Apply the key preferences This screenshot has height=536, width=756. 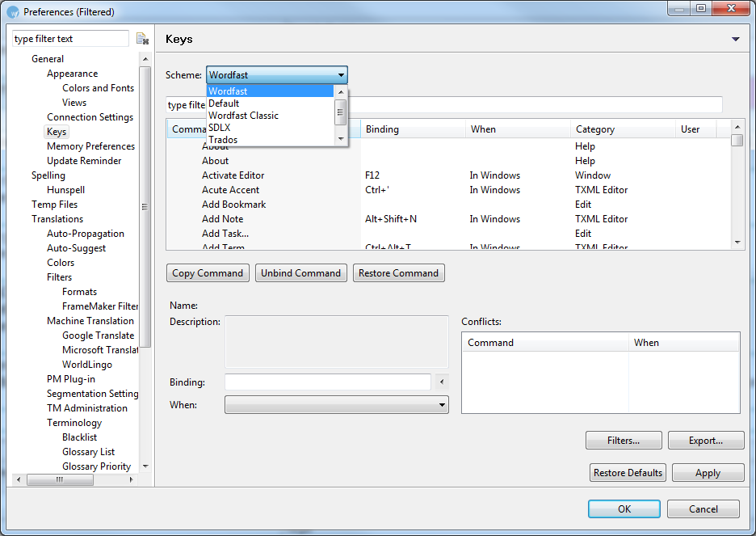708,473
